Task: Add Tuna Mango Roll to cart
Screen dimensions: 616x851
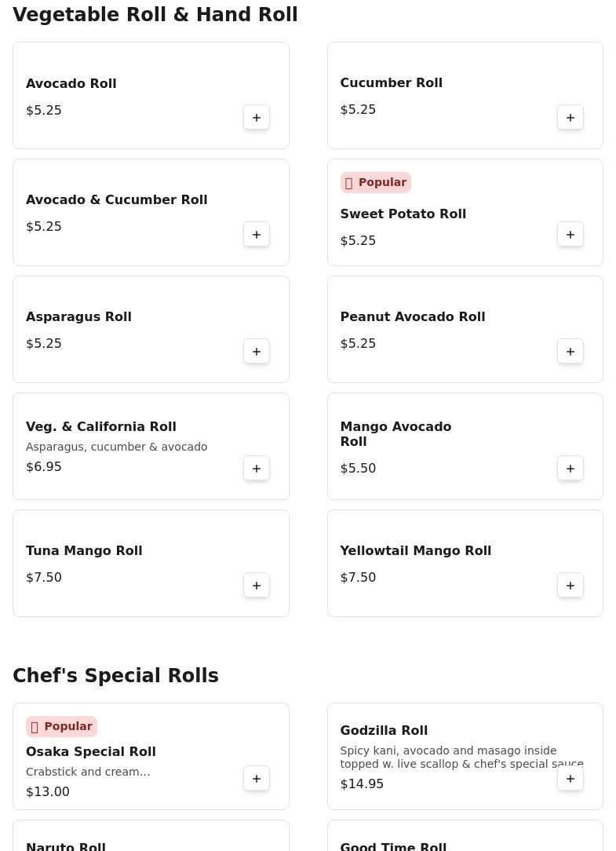Action: point(256,585)
